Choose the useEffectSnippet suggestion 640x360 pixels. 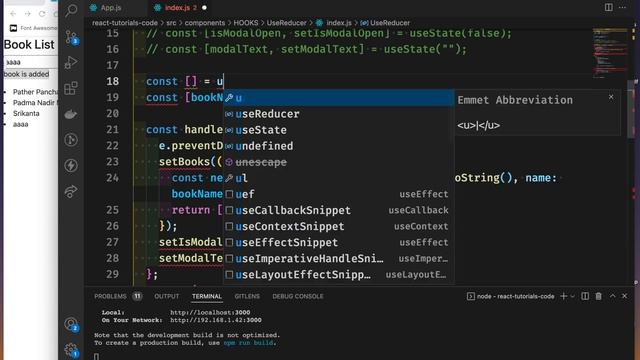[339, 242]
